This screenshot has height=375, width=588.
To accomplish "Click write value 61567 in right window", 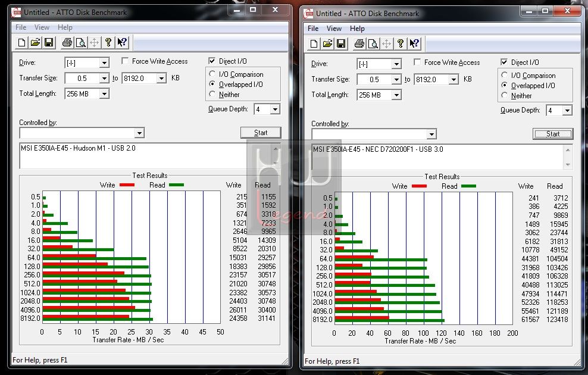I will click(530, 320).
